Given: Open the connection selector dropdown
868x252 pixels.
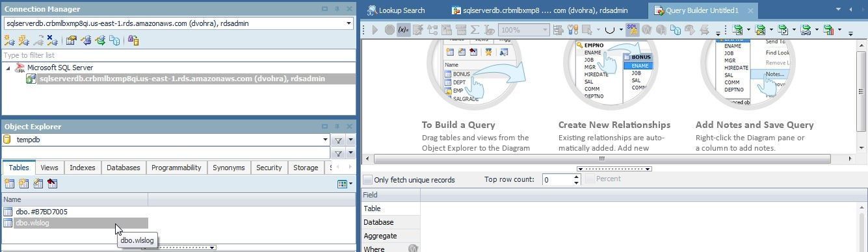Looking at the screenshot, I should coord(349,23).
